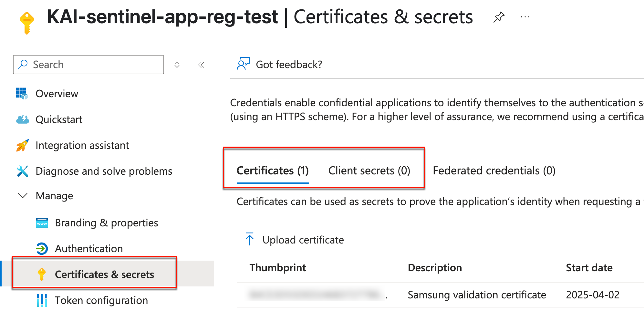The height and width of the screenshot is (321, 644).
Task: Click the expand/collapse all menu arrows
Action: tap(177, 65)
